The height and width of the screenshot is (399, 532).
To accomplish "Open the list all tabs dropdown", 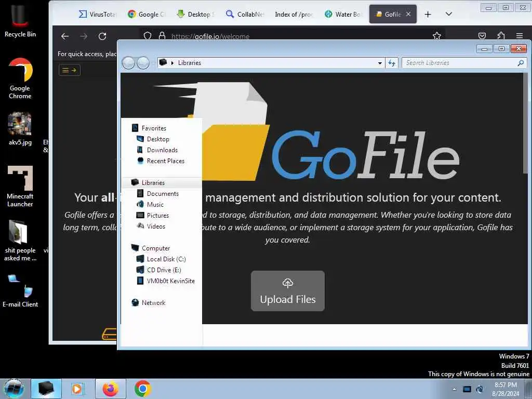I will tap(449, 14).
